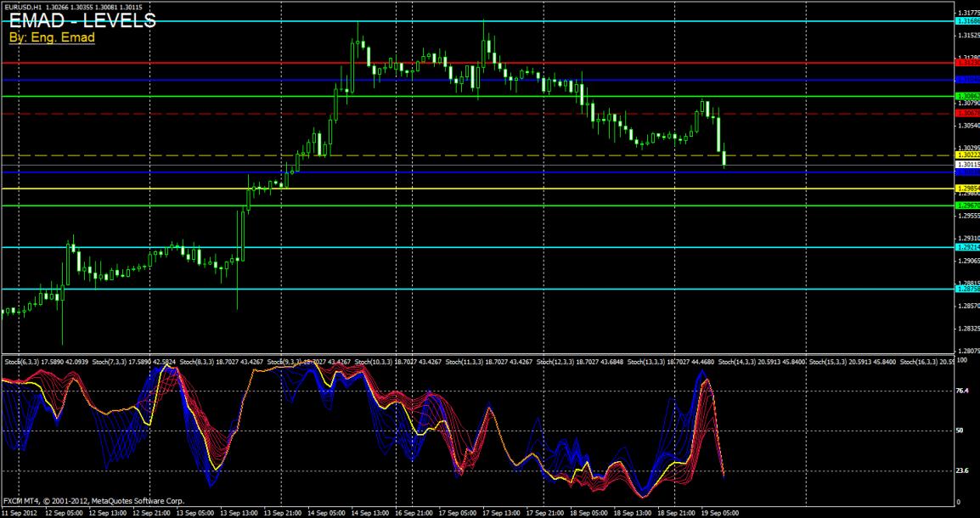Click the cyan 1.29214 level price tag
This screenshot has width=980, height=518.
click(967, 247)
